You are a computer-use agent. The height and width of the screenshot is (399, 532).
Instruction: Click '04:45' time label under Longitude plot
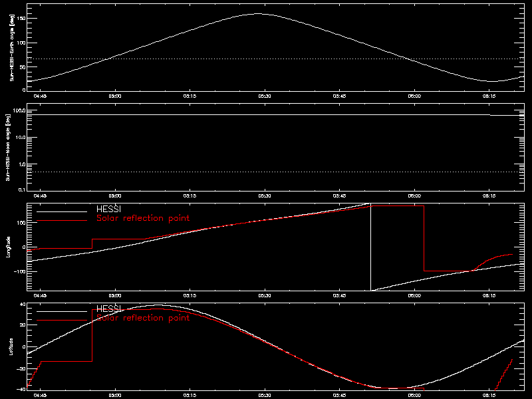point(40,295)
